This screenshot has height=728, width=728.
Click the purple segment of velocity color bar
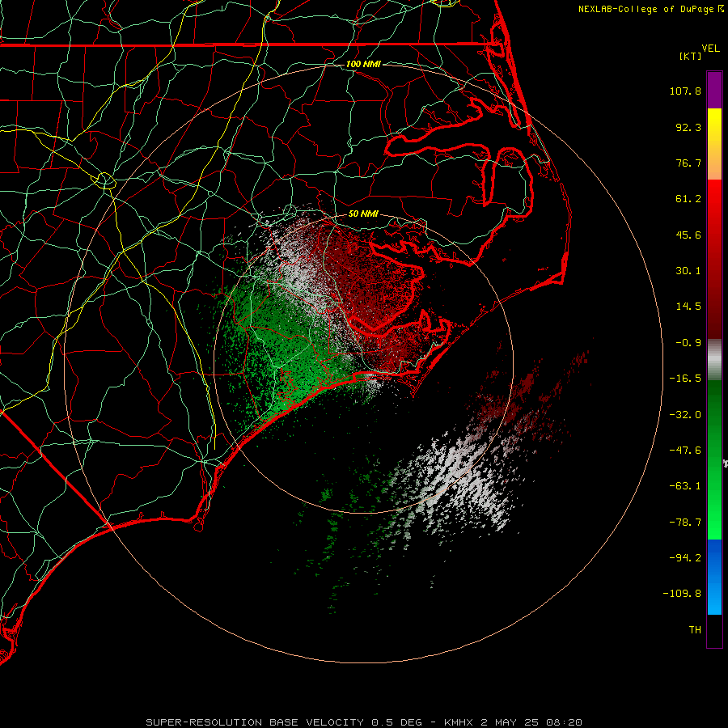click(x=714, y=90)
